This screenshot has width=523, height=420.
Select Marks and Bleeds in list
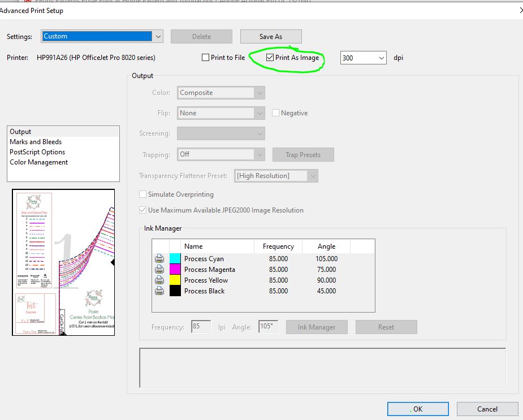point(36,142)
